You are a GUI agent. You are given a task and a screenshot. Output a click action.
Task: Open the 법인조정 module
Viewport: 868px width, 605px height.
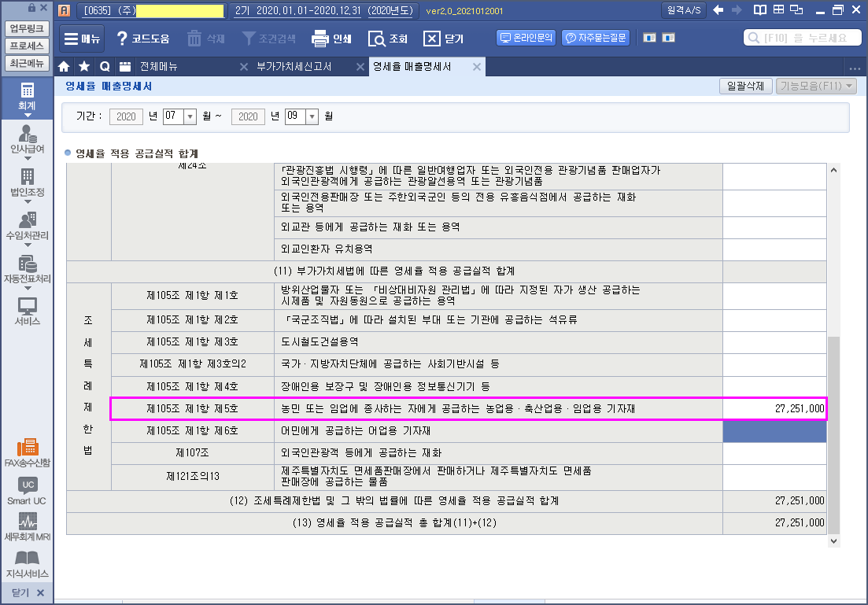point(27,183)
